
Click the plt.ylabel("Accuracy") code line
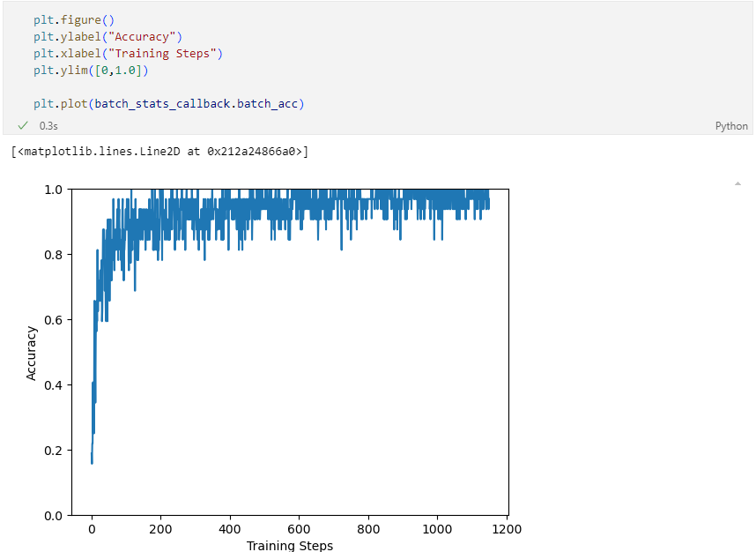tap(107, 37)
